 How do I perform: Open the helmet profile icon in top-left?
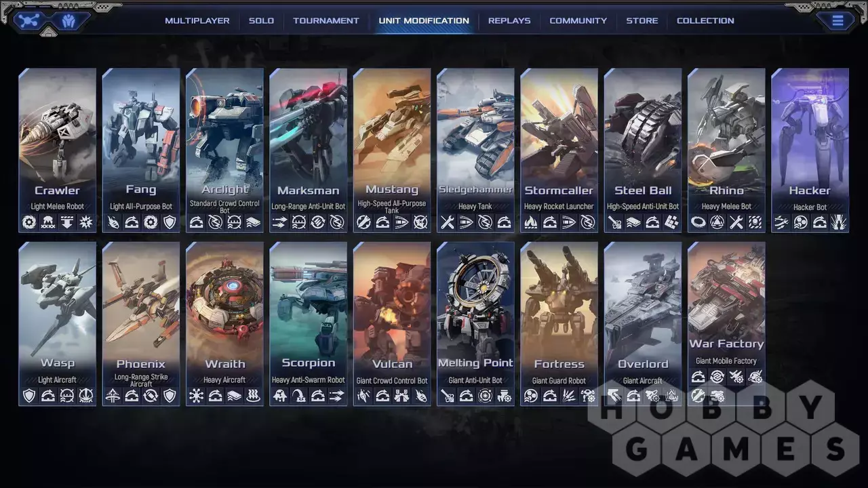tap(68, 21)
